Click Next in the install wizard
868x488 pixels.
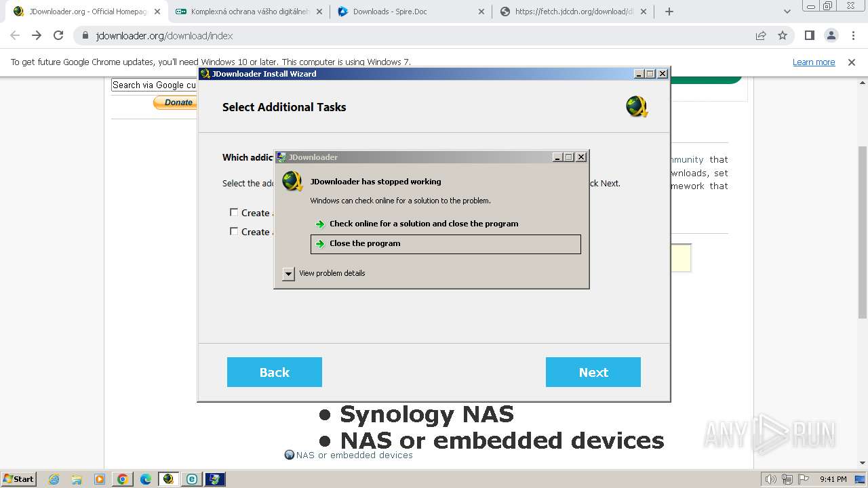pyautogui.click(x=593, y=372)
